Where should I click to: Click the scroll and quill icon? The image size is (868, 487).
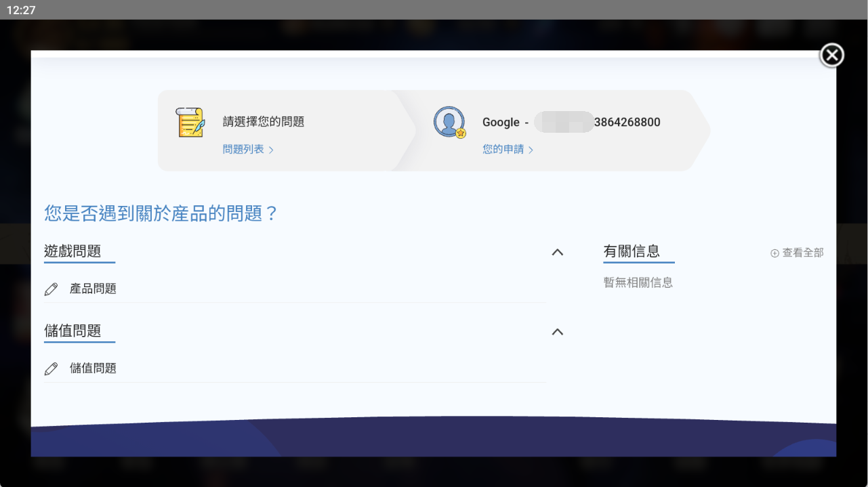[190, 123]
